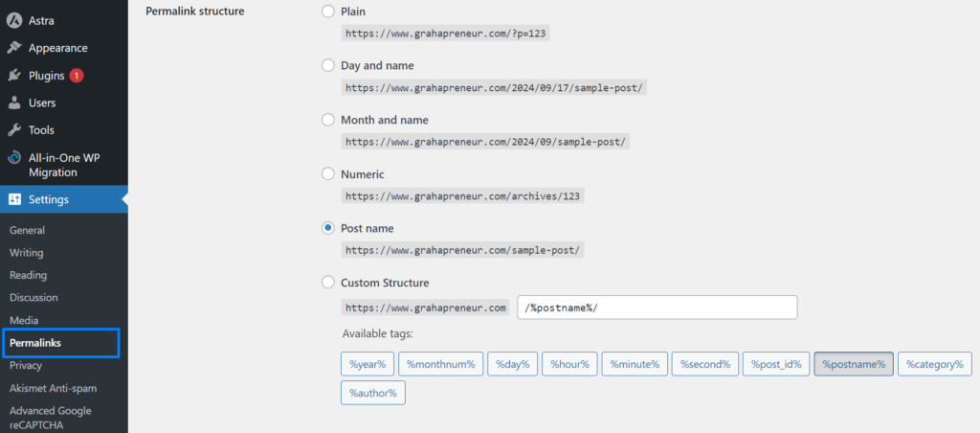Click the Settings sliders icon
The height and width of the screenshot is (433, 980).
(x=14, y=200)
